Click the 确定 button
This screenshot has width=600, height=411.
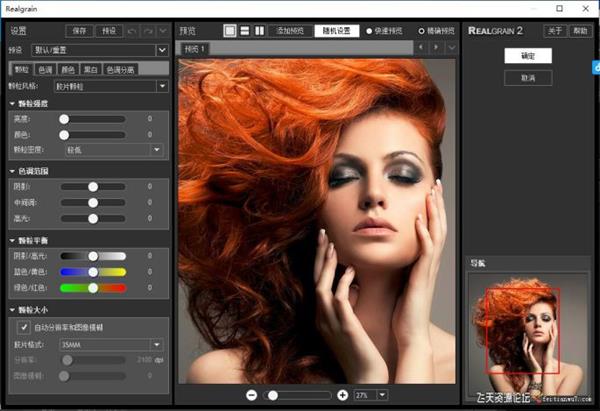click(x=527, y=57)
